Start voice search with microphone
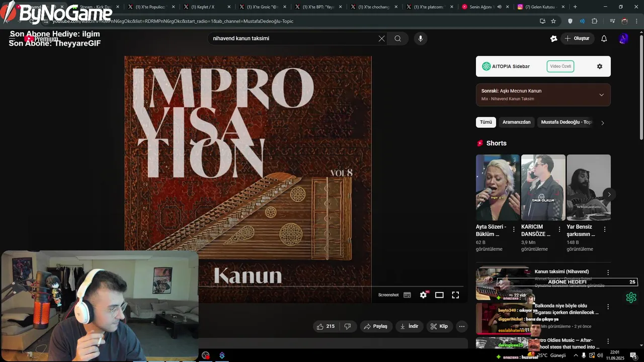 [421, 39]
